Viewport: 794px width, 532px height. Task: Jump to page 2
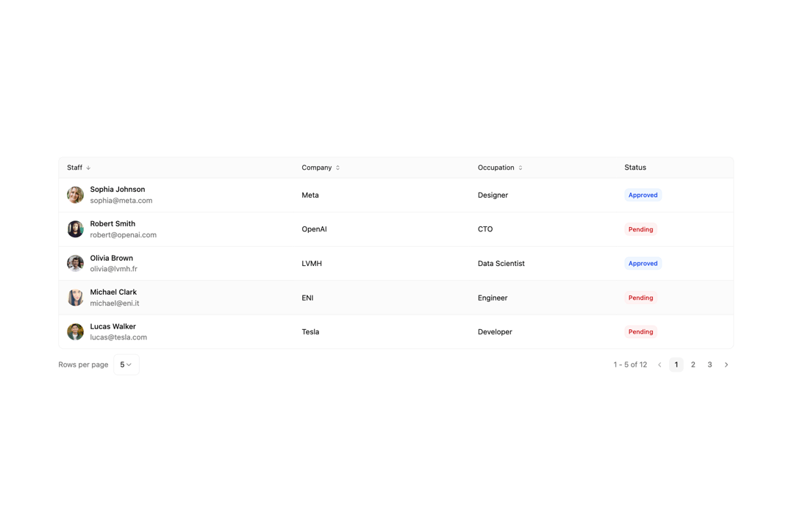coord(693,364)
